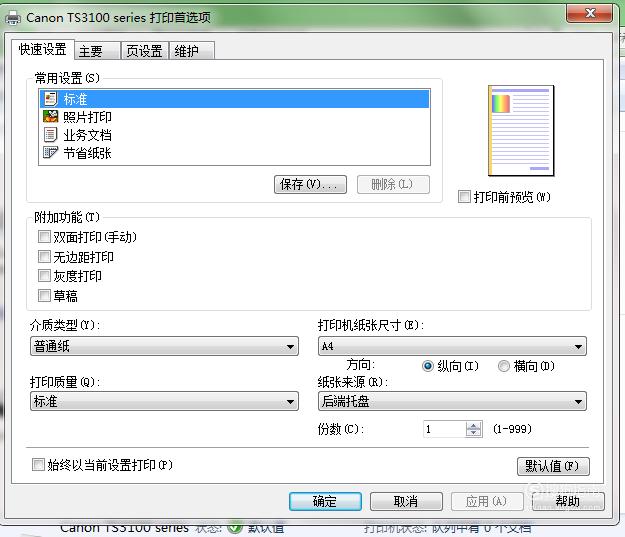
Task: Close the printing preferences dialog
Action: pos(589,13)
